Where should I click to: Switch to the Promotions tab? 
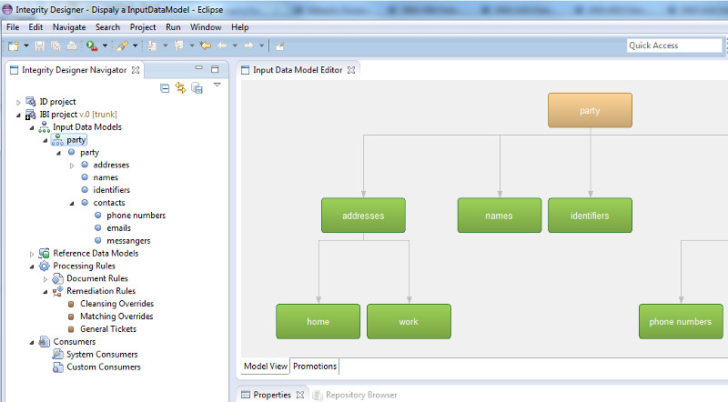tap(315, 366)
